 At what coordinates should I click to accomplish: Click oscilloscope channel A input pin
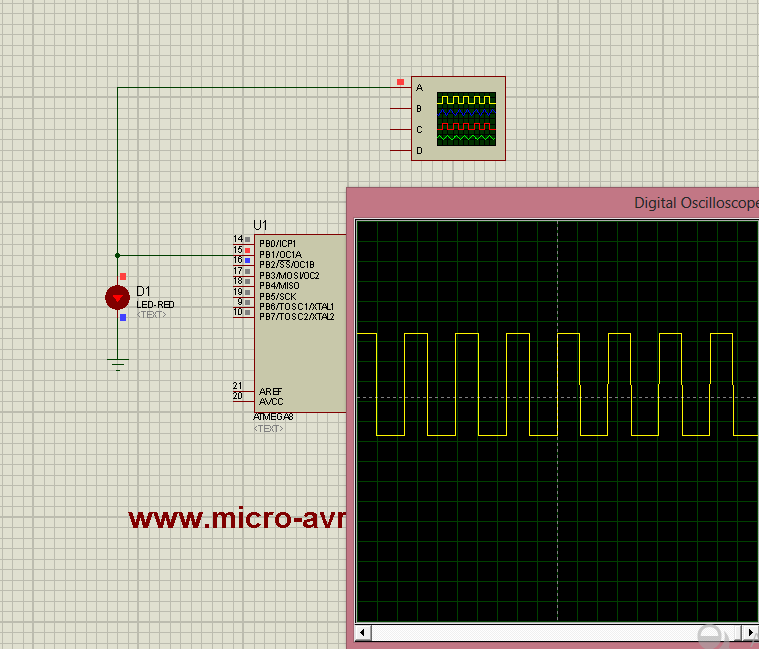tap(401, 88)
